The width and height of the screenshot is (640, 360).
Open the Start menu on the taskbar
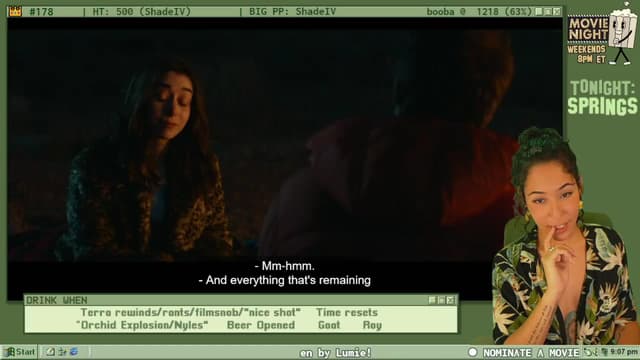(x=20, y=352)
